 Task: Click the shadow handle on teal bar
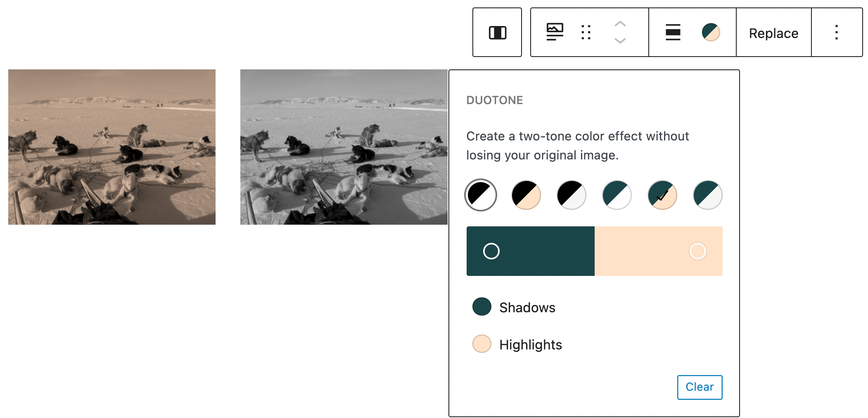(x=491, y=251)
